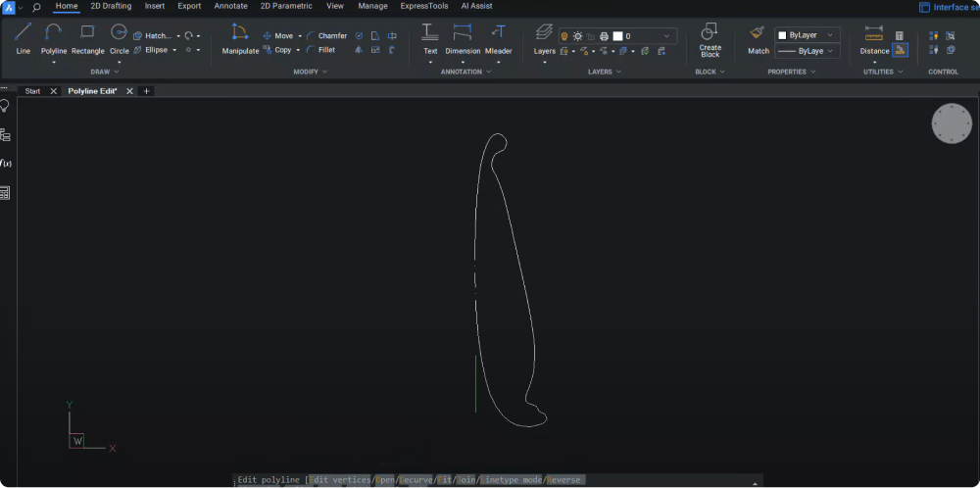The image size is (980, 488).
Task: Toggle layer plot printer icon
Action: point(604,36)
